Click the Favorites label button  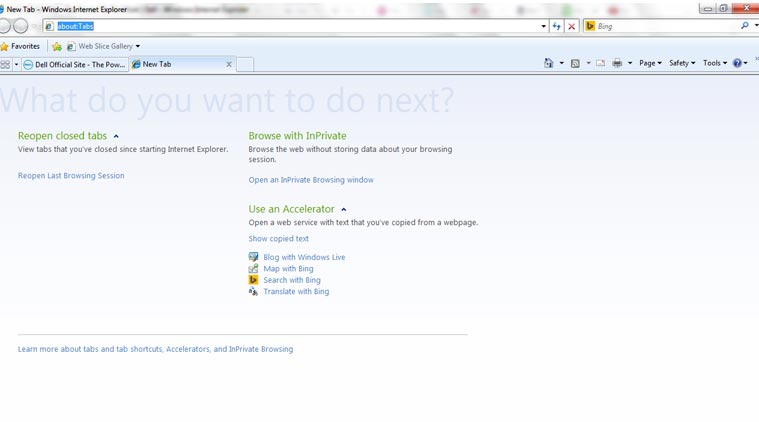point(25,46)
